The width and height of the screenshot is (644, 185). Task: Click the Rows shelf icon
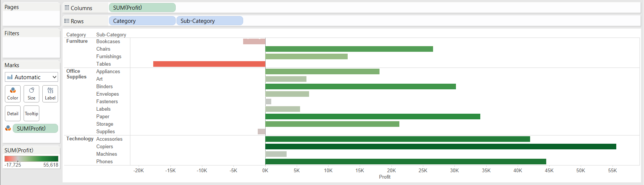coord(67,21)
